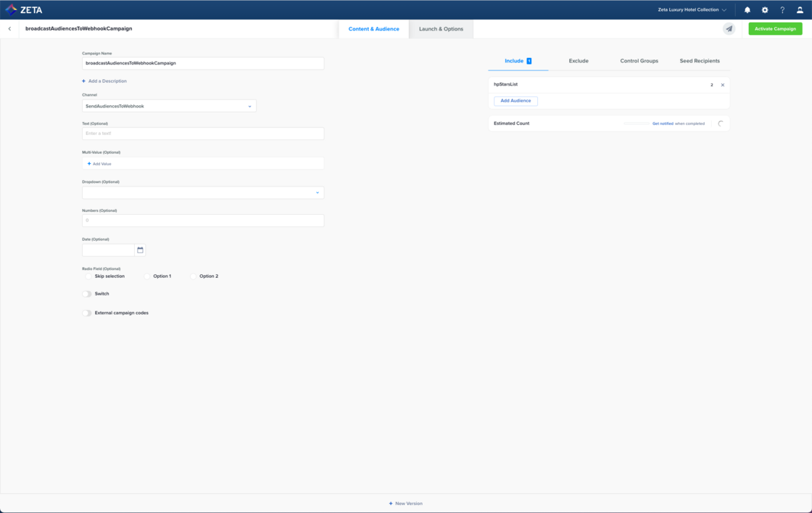Viewport: 812px width, 513px height.
Task: Switch to the Launch & Options tab
Action: point(441,29)
